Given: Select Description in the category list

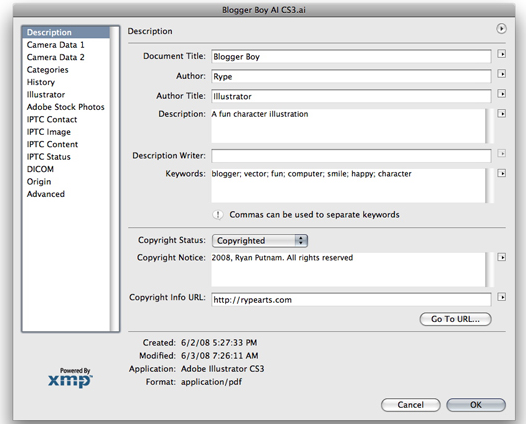Looking at the screenshot, I should coord(66,32).
